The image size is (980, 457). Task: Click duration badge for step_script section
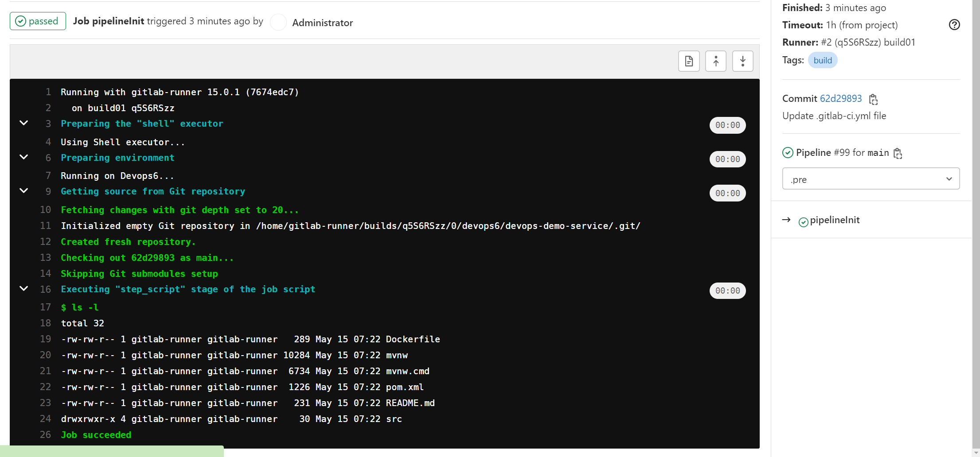727,290
